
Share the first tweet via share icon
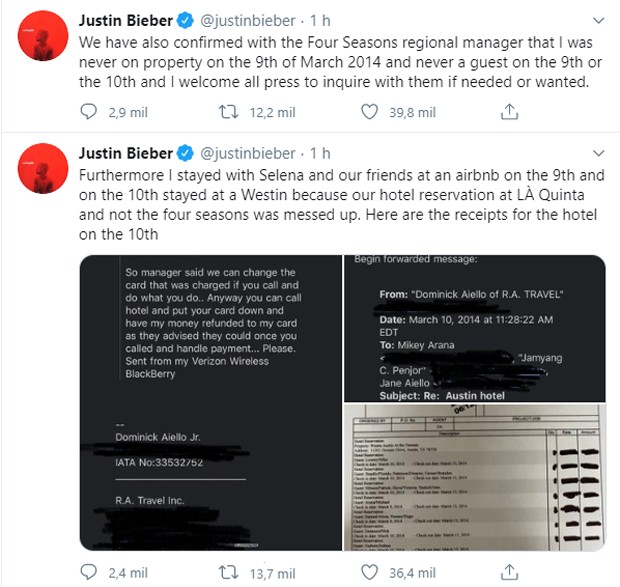click(509, 112)
